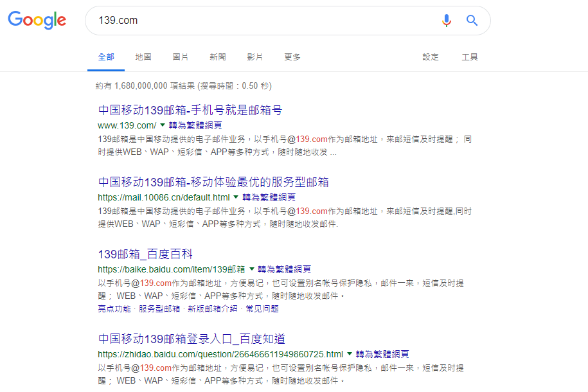Click the baike.baidu.com/item/139邮箱 URL text
The height and width of the screenshot is (392, 588).
click(172, 269)
